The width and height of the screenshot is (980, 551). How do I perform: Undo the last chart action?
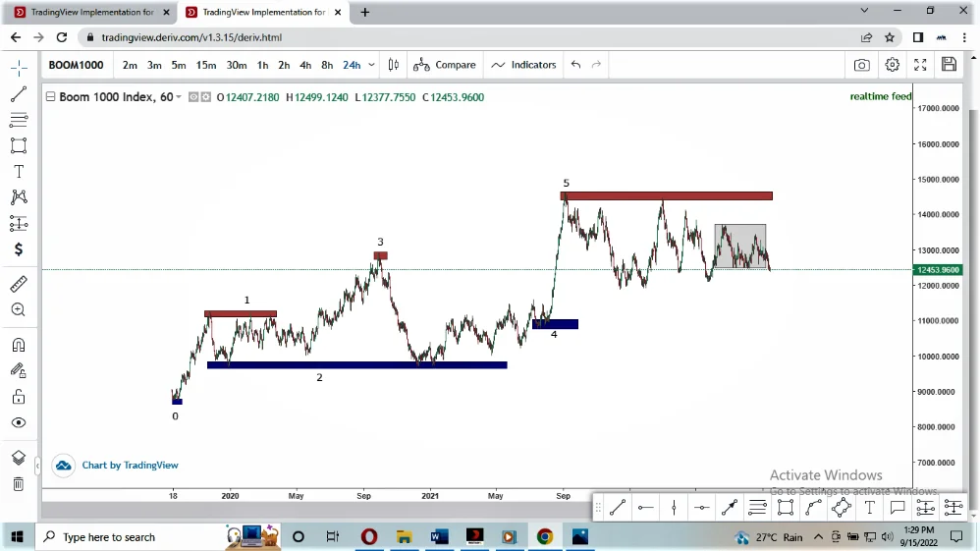[x=575, y=65]
